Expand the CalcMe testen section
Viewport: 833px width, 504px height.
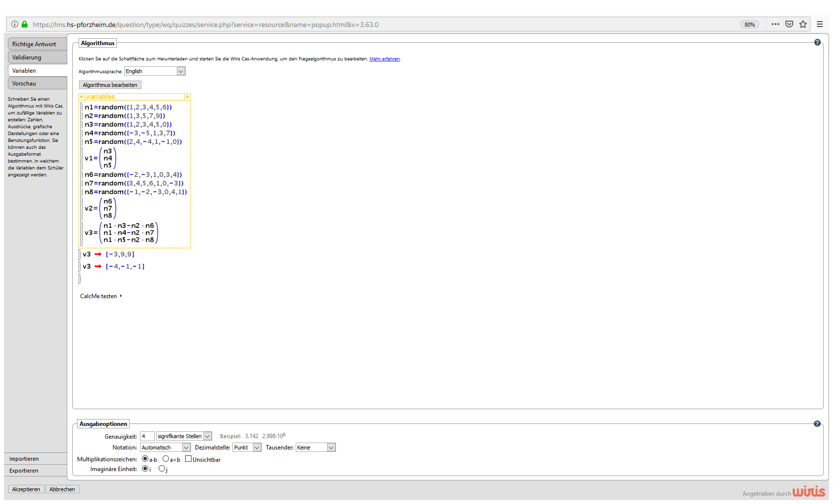[101, 296]
